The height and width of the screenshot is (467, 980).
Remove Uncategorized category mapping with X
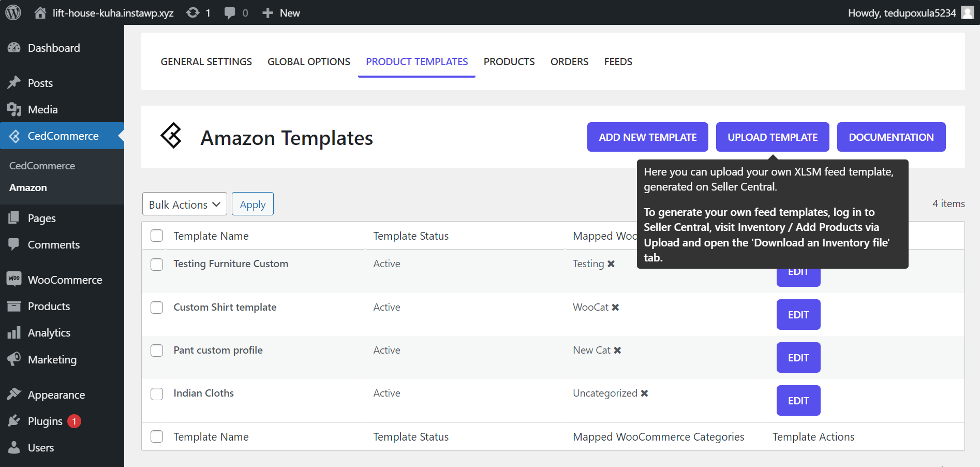tap(644, 393)
